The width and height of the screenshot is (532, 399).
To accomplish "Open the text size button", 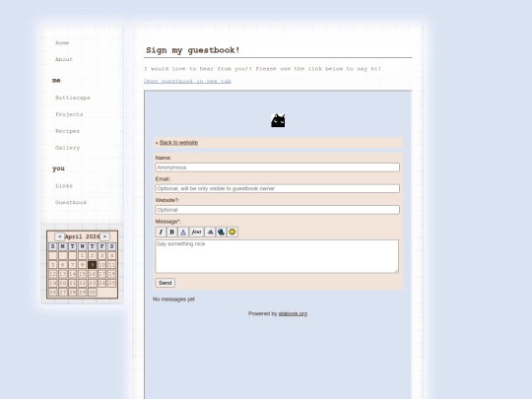I will [x=210, y=233].
